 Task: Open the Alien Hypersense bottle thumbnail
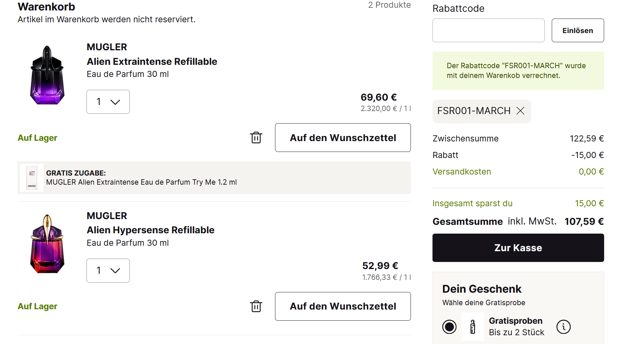point(47,244)
